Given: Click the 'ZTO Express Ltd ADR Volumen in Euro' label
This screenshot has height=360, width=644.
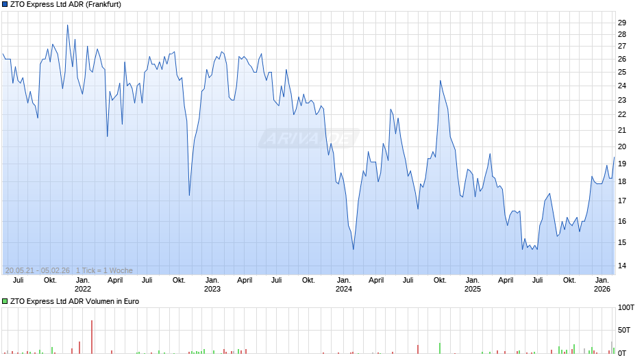Looking at the screenshot, I should click(75, 301).
